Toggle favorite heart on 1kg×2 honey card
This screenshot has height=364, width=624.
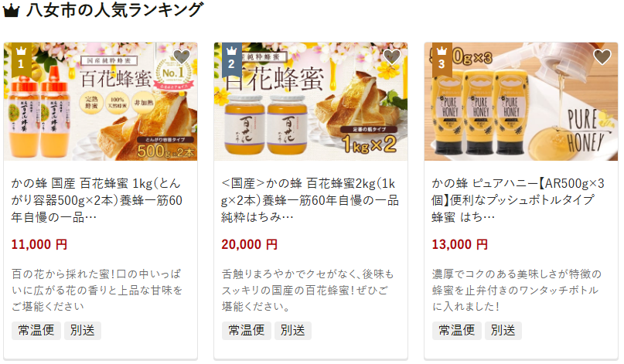point(391,57)
